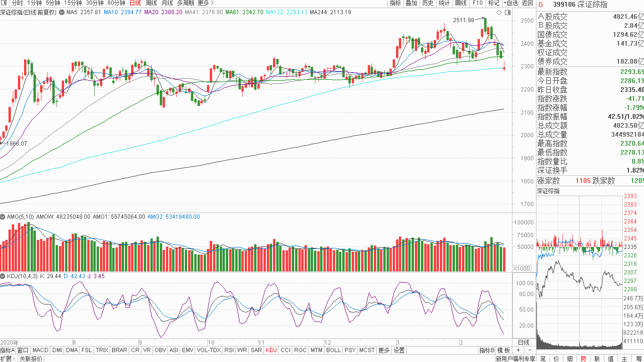Switch indicator to FSL
Screen dimensions: 644x362
87,350
